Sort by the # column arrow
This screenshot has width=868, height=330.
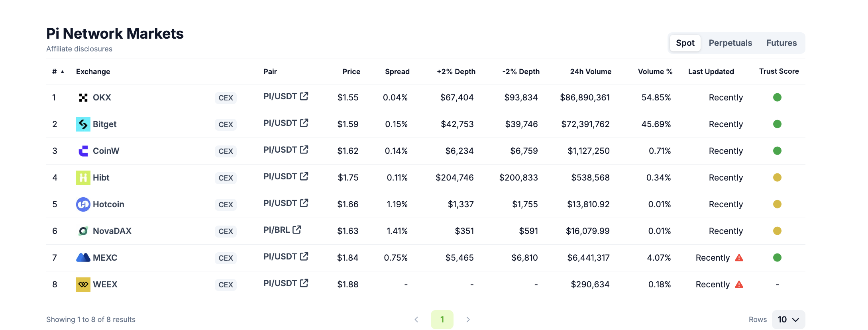click(63, 72)
